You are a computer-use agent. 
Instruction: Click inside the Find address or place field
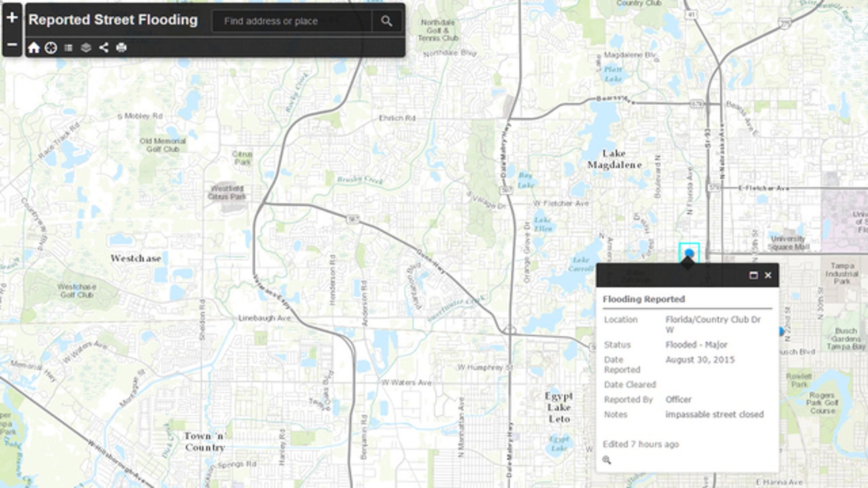[292, 21]
